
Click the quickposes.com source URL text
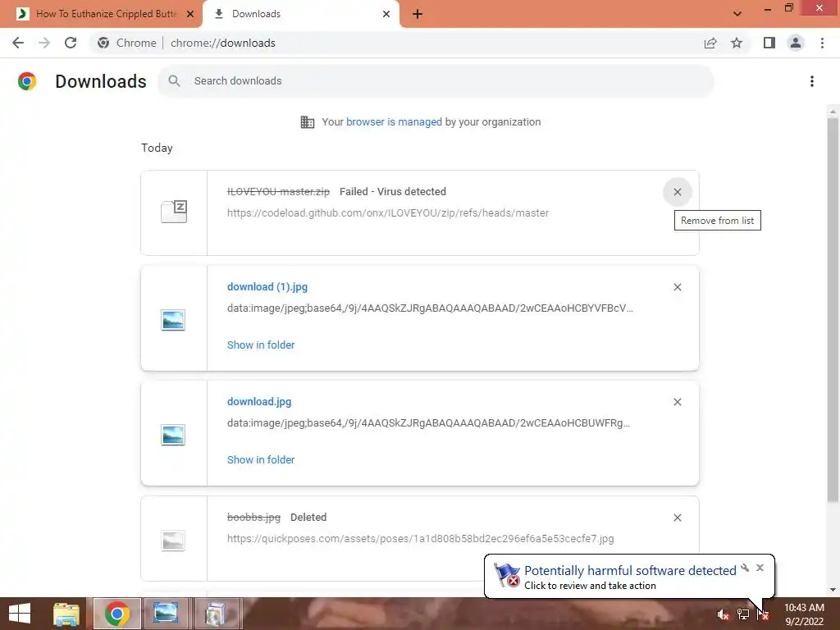click(421, 539)
